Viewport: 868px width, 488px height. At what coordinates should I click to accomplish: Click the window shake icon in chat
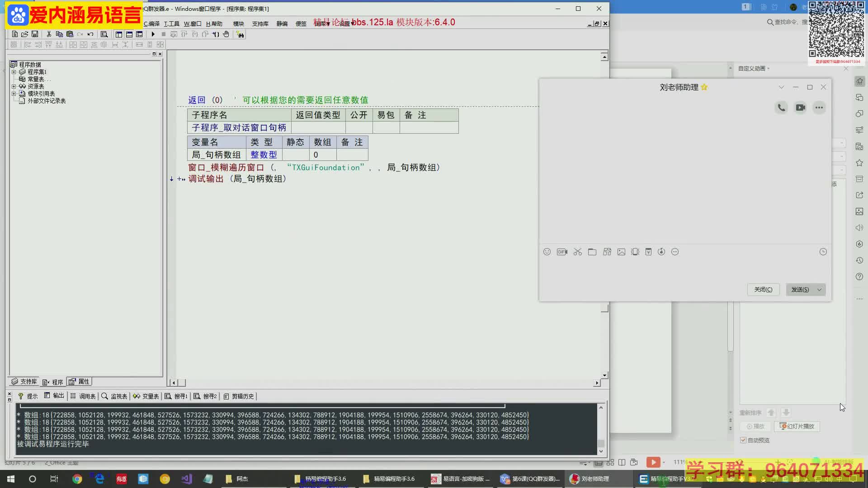pos(635,252)
